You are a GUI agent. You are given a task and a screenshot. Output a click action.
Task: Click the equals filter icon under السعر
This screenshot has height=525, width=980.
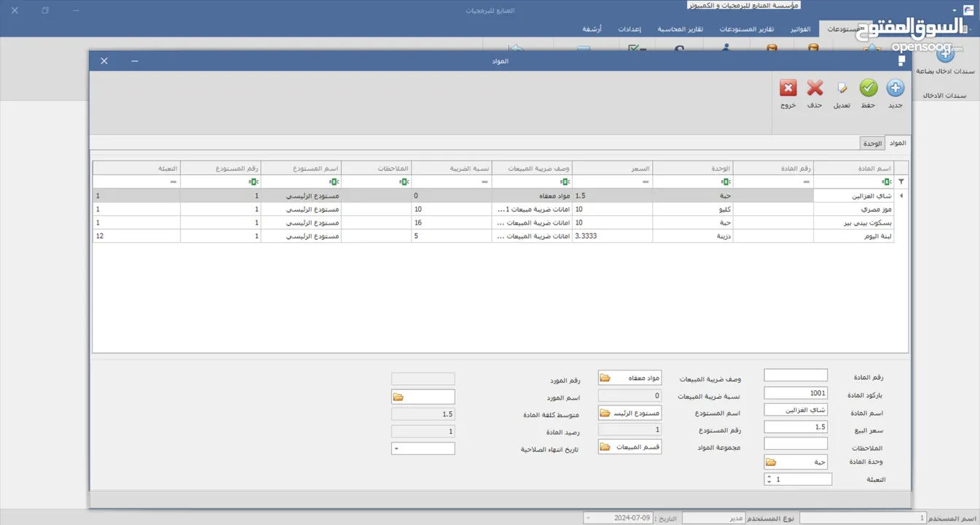coord(645,182)
